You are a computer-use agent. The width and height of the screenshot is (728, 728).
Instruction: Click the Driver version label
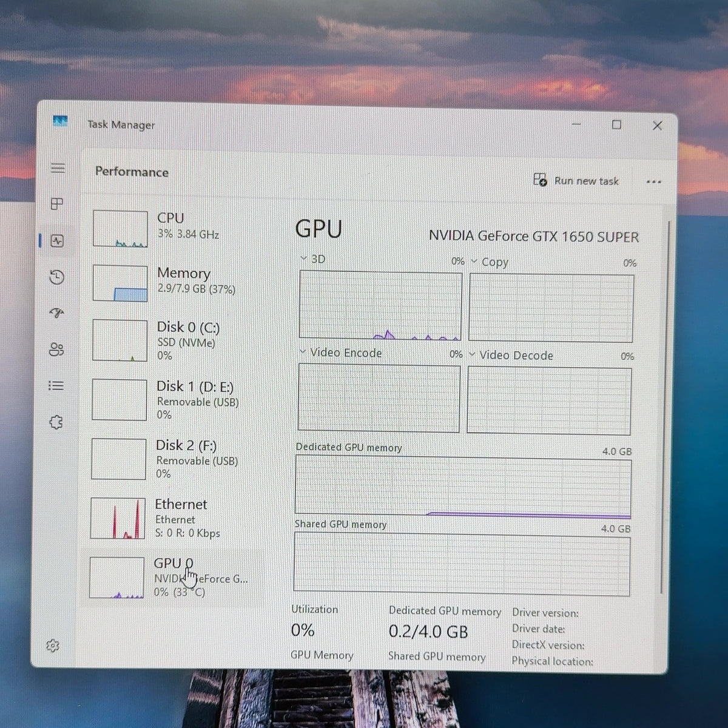545,613
